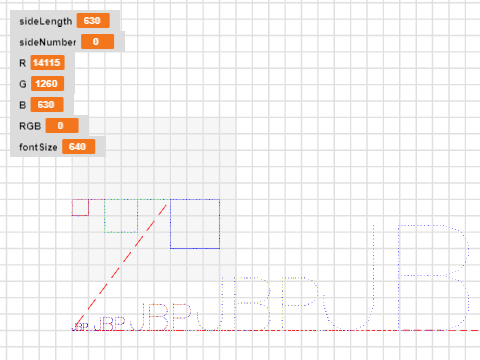Click the fontSize label text
480x360 pixels.
(x=38, y=147)
